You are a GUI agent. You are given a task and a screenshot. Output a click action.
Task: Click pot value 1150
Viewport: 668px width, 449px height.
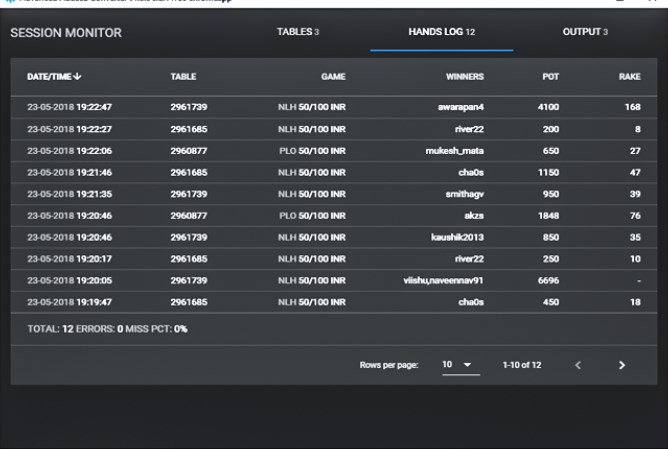548,173
